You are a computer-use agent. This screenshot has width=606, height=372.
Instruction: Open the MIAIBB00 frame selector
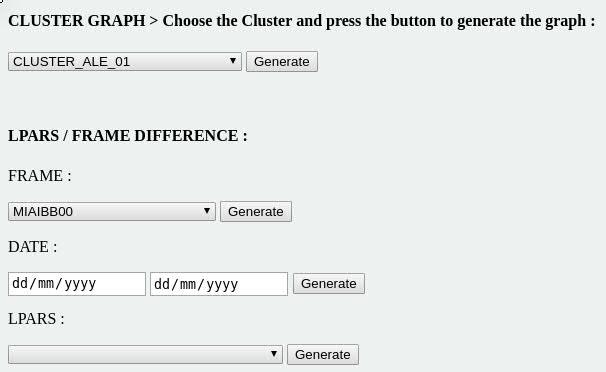112,212
